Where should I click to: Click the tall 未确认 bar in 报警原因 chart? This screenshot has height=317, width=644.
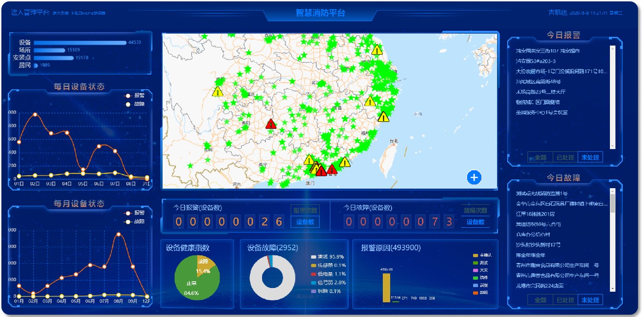386,288
